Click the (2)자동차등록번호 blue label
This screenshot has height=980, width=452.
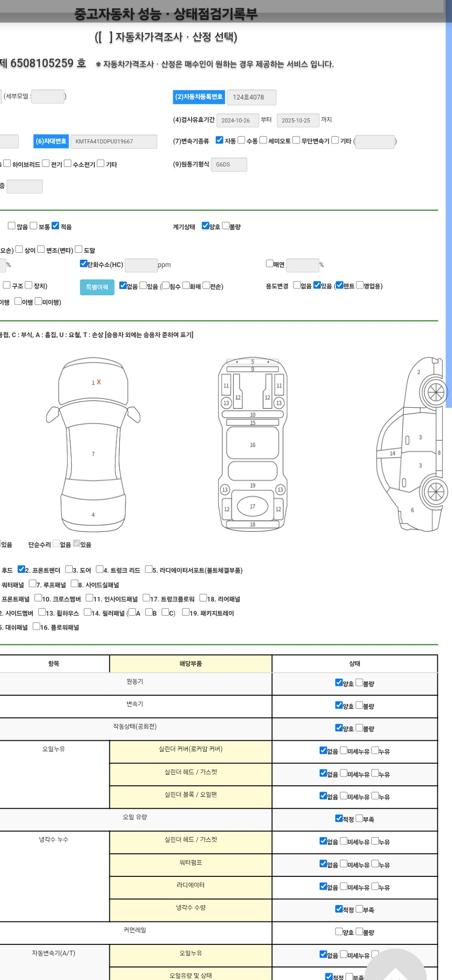click(x=199, y=97)
